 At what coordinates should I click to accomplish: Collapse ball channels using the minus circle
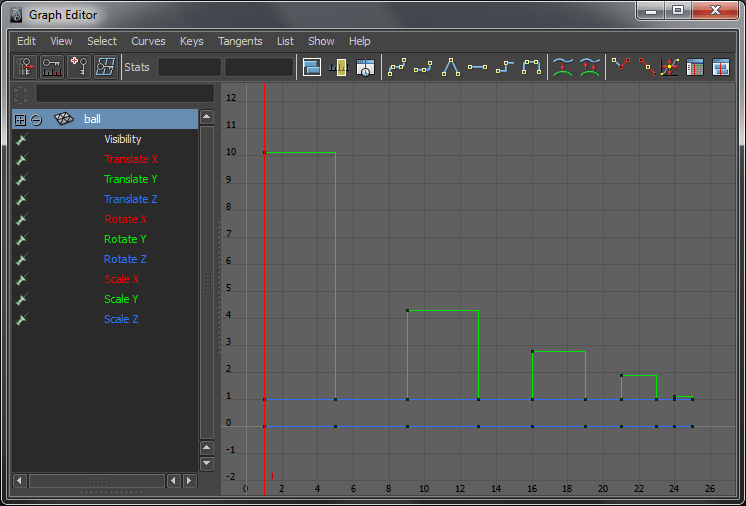pos(35,119)
